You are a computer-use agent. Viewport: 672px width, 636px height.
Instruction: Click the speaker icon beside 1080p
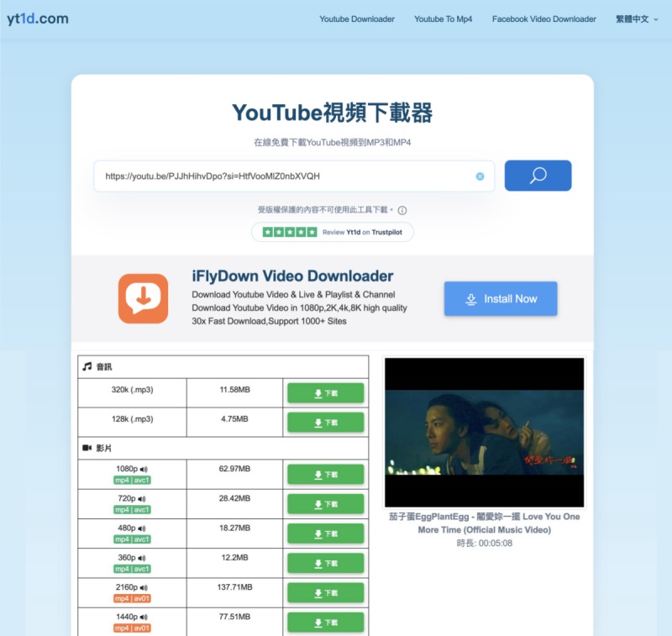pyautogui.click(x=144, y=470)
